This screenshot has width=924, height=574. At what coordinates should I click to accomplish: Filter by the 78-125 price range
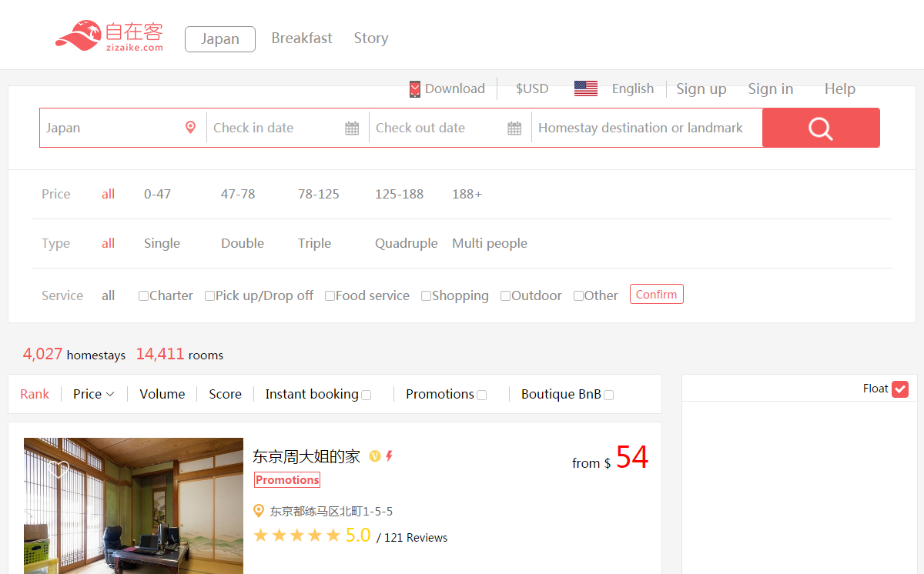[x=319, y=194]
